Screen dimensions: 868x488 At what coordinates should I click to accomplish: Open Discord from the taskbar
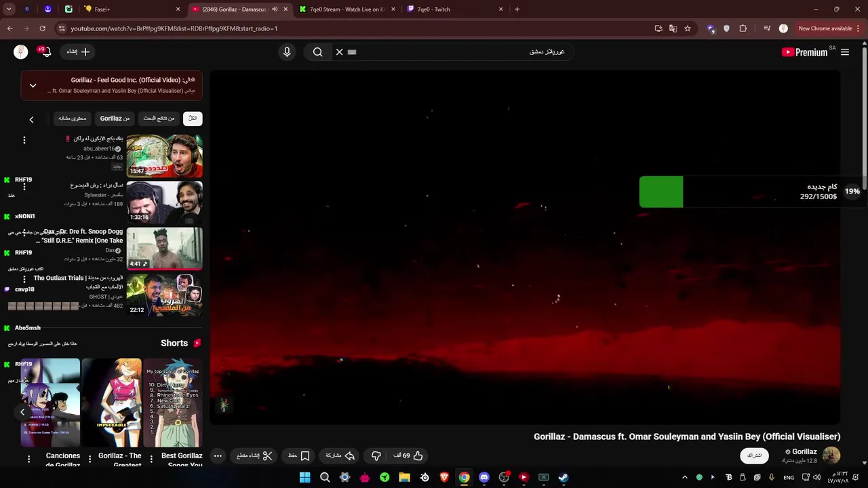tap(484, 477)
